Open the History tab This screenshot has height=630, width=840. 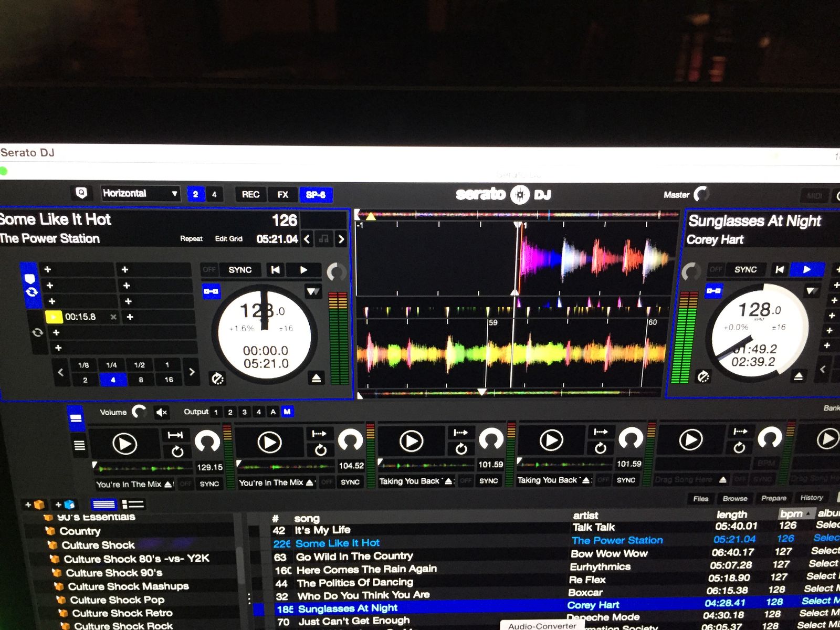click(811, 498)
